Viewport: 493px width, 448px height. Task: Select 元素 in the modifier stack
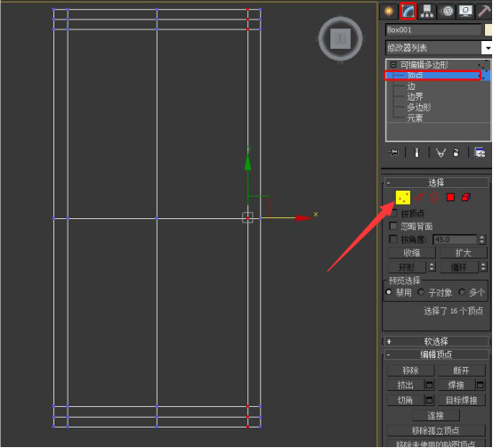(x=415, y=118)
